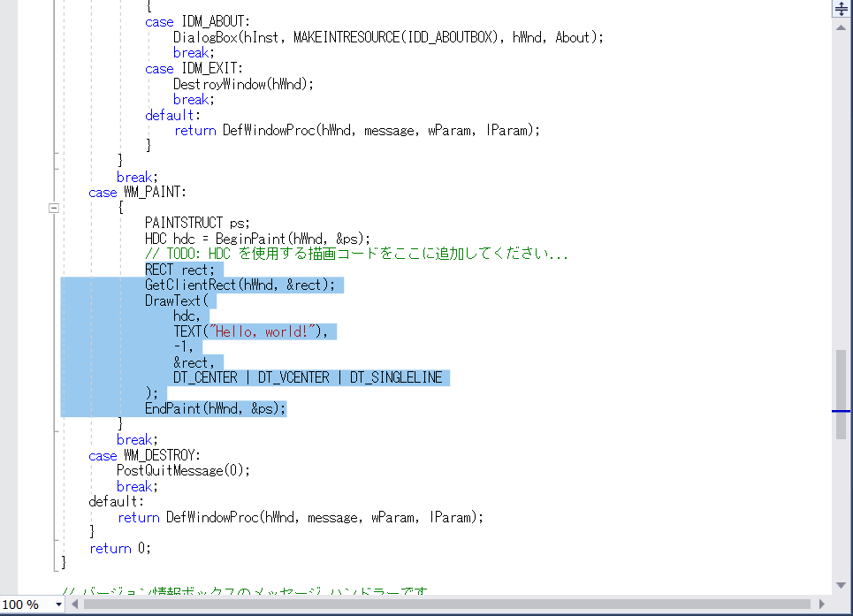Click the editor split handle icon
This screenshot has width=853, height=616.
[x=841, y=9]
